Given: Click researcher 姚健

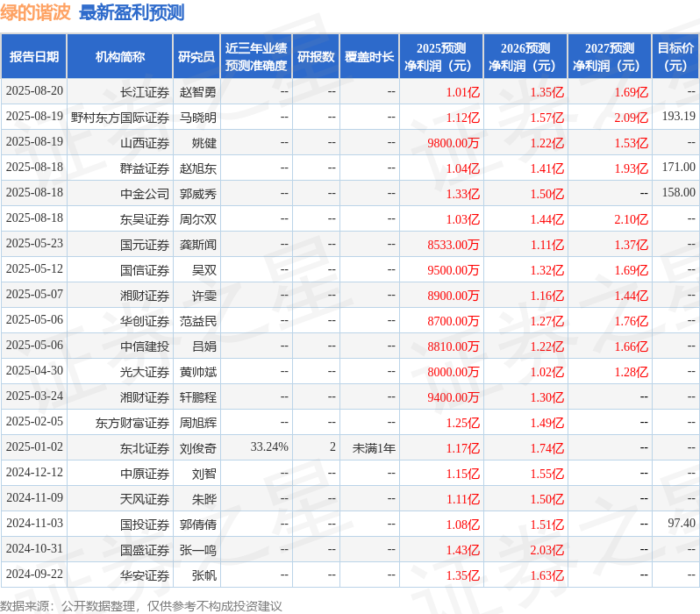Looking at the screenshot, I should click(x=204, y=143).
